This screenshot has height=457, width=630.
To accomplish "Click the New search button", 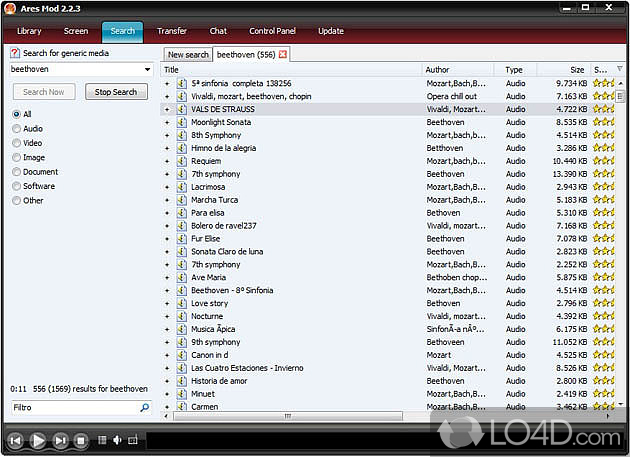I will (x=188, y=55).
